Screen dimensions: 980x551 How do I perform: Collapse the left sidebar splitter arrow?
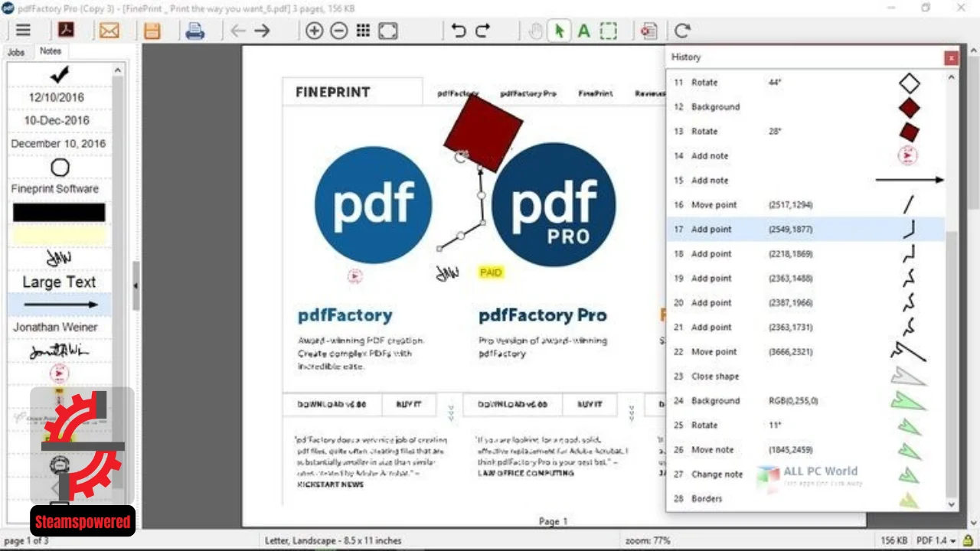pos(136,285)
